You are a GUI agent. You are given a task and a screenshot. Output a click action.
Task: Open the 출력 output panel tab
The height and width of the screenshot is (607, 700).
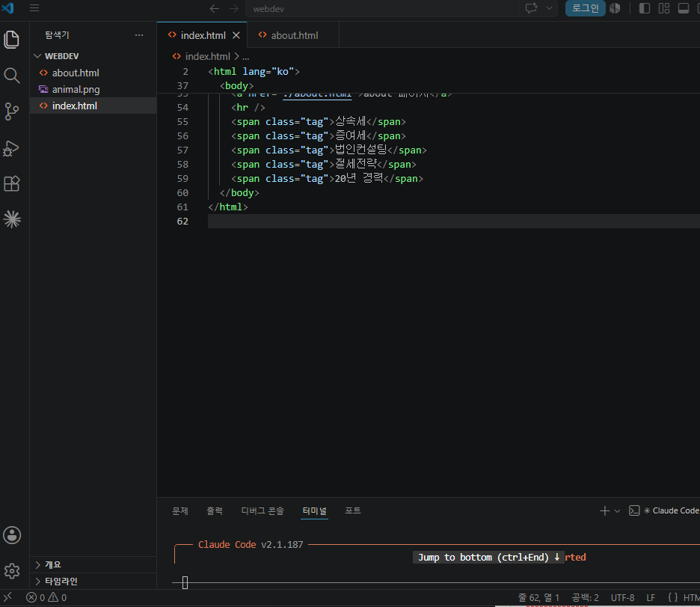215,510
